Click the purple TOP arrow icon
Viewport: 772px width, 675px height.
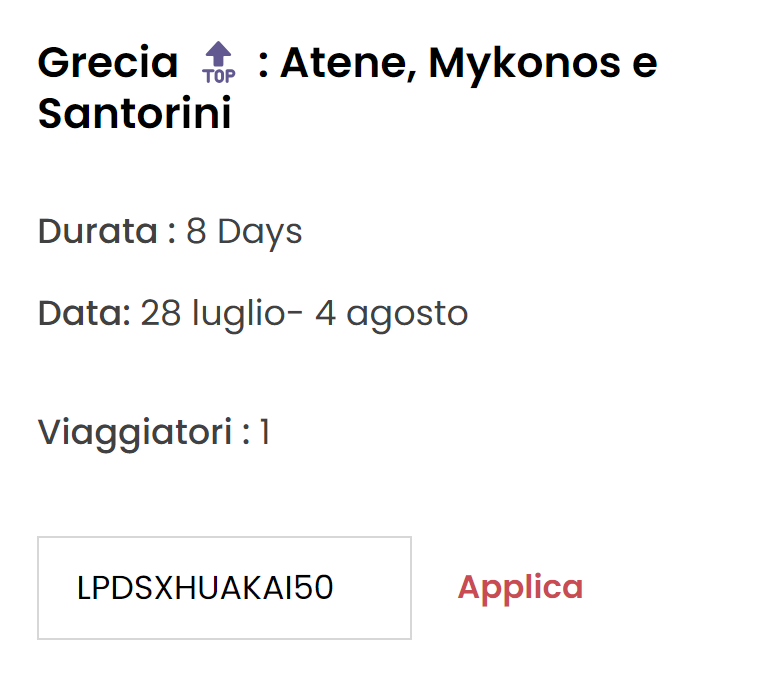(x=218, y=56)
